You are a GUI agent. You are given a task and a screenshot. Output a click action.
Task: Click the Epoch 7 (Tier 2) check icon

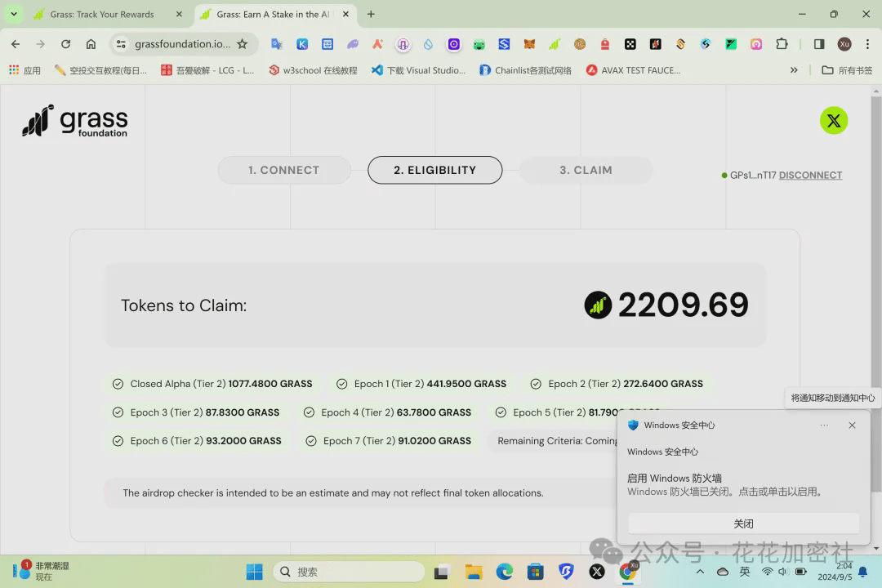pyautogui.click(x=310, y=441)
